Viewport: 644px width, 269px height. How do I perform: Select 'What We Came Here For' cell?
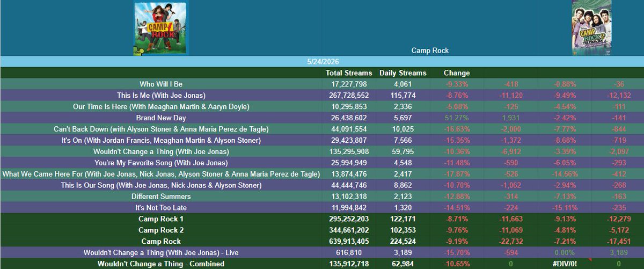(x=161, y=174)
